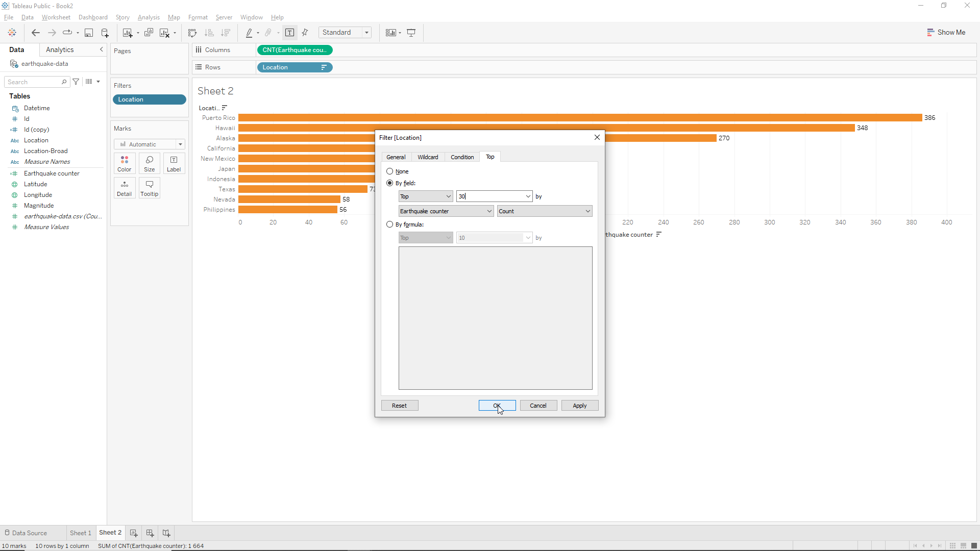
Task: Open the Earthquake counter field dropdown
Action: point(446,211)
